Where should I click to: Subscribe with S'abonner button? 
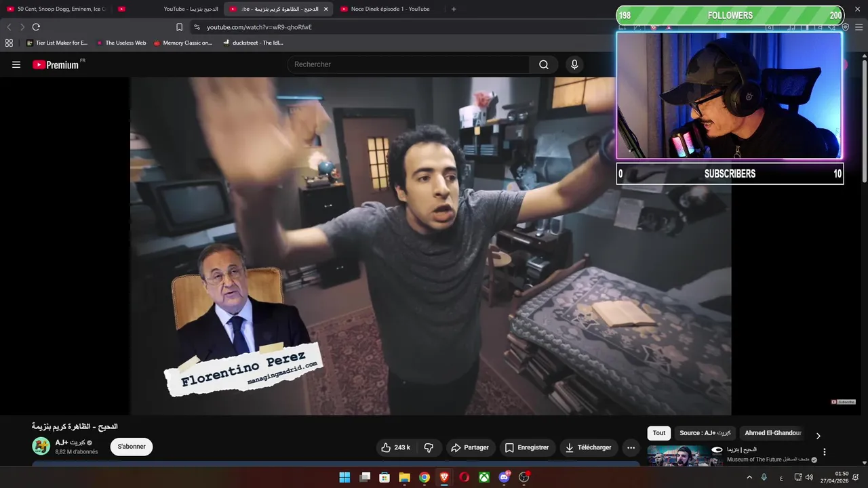click(x=132, y=447)
